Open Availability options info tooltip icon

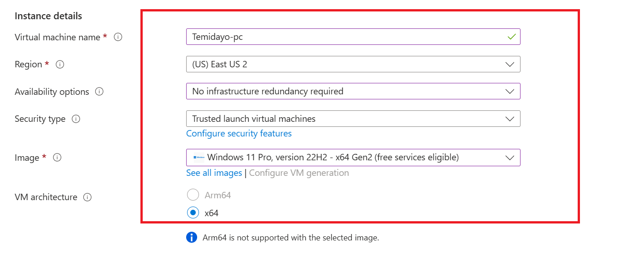click(x=99, y=92)
